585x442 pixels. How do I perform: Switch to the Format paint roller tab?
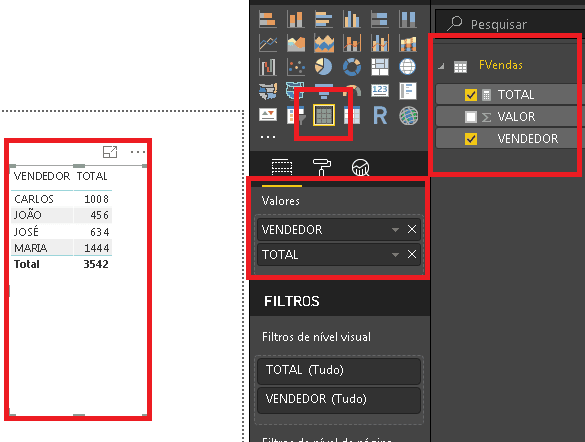322,167
